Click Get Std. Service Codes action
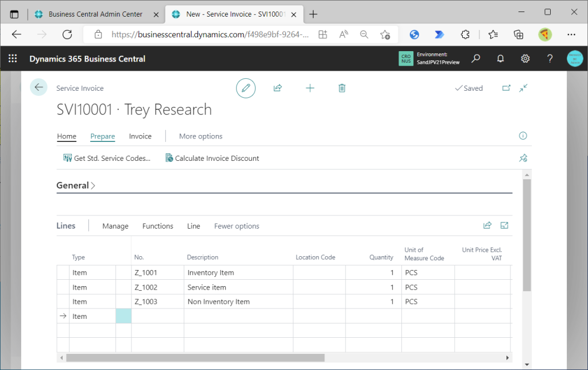 pos(107,159)
